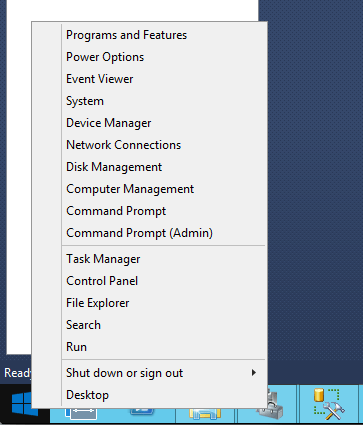Image resolution: width=363 pixels, height=425 pixels.
Task: Open Computer Management
Action: 130,189
